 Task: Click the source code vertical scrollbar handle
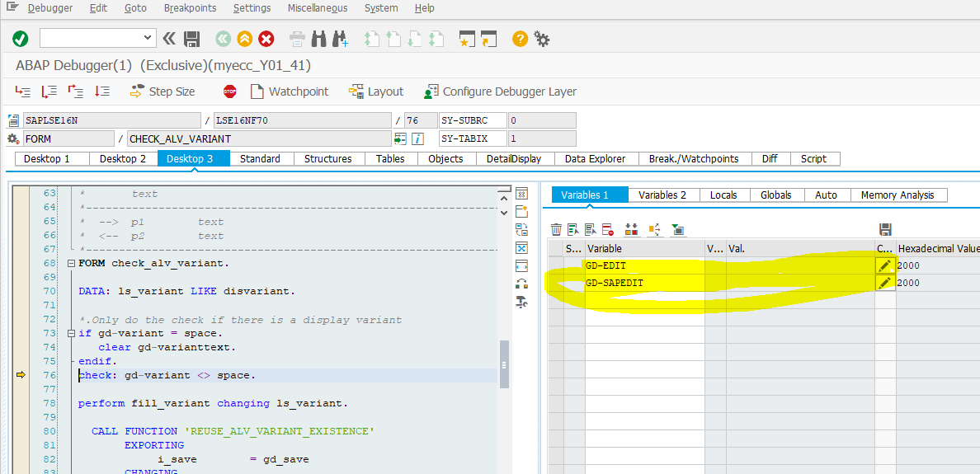click(504, 365)
